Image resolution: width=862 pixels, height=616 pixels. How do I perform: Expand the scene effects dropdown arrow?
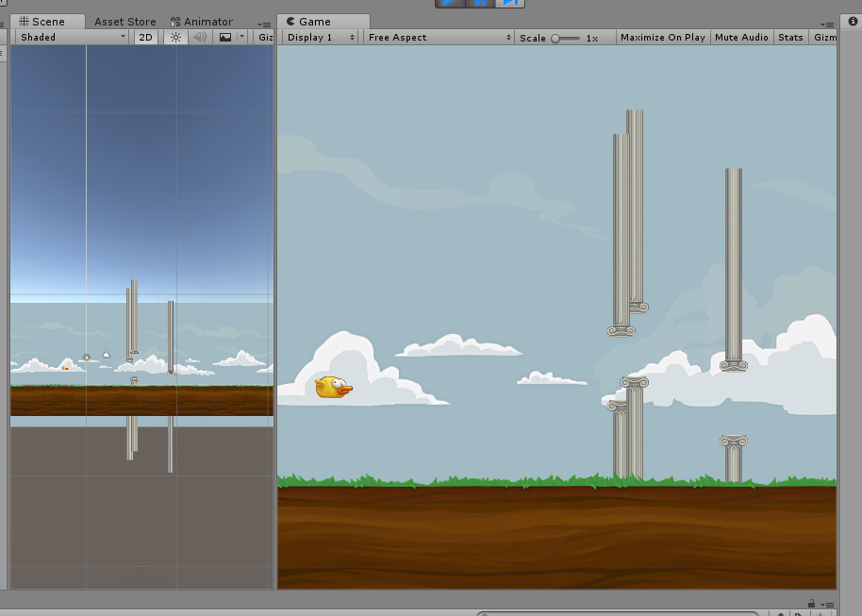click(241, 37)
